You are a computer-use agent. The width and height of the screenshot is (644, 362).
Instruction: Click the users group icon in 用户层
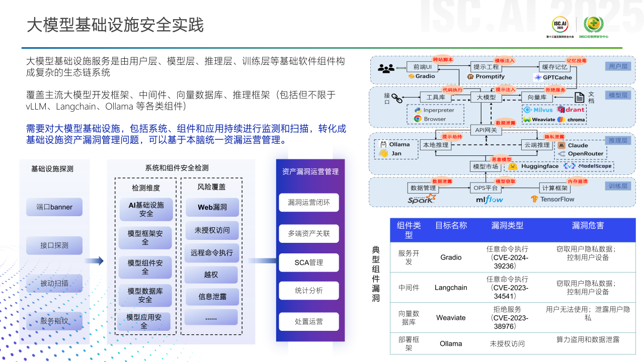coord(386,68)
